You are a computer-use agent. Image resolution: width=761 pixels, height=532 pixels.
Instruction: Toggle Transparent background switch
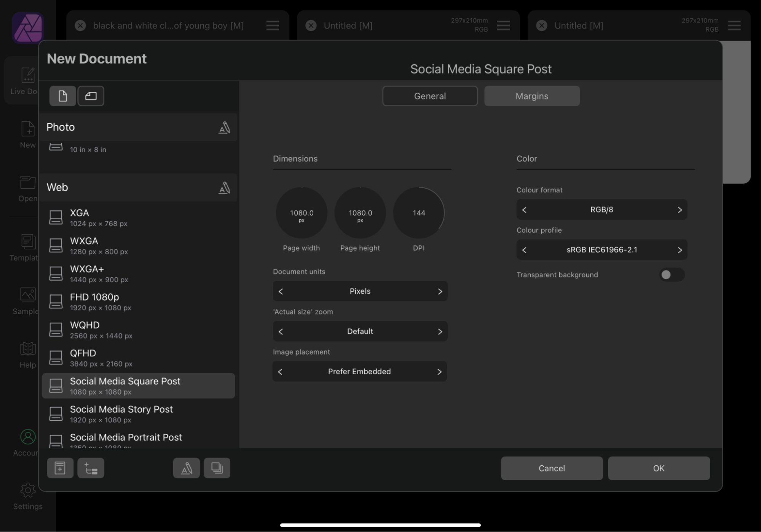coord(672,275)
